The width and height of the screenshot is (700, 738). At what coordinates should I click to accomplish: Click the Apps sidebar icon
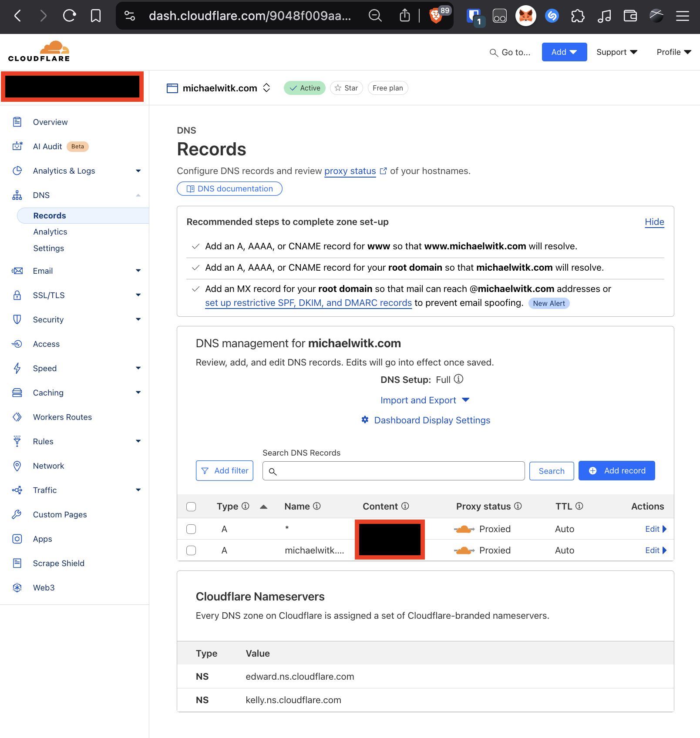point(17,539)
